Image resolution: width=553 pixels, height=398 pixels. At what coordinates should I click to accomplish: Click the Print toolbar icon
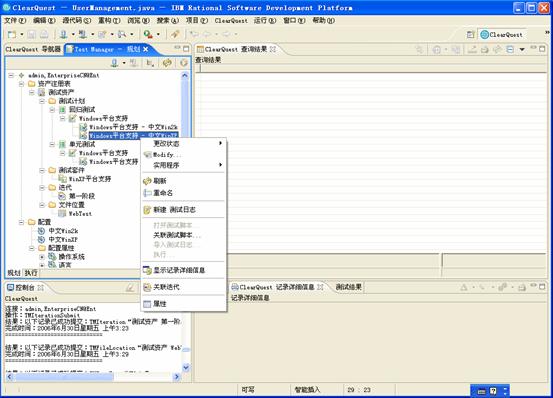[x=44, y=34]
